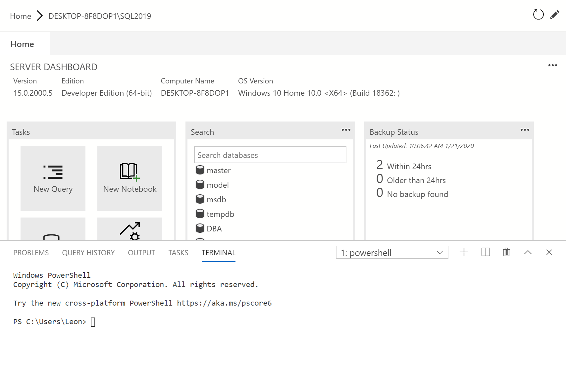
Task: Add a new terminal with plus icon
Action: [x=464, y=252]
